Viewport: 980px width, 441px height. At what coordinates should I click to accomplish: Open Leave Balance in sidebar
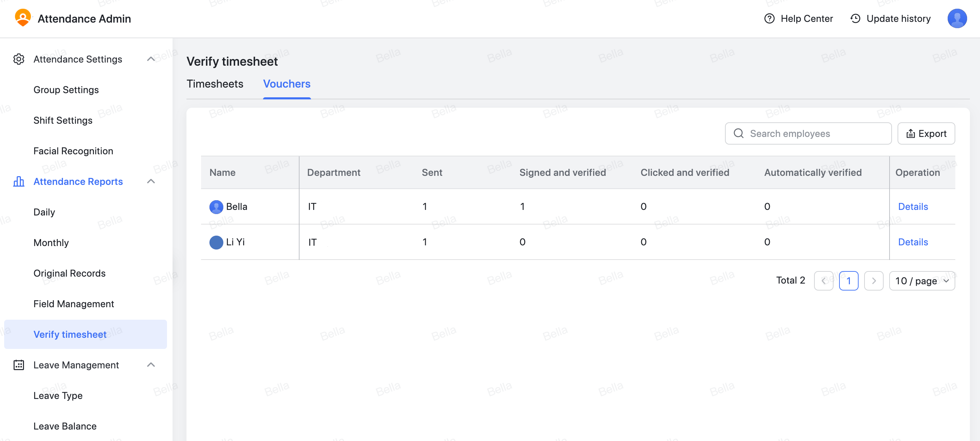65,426
